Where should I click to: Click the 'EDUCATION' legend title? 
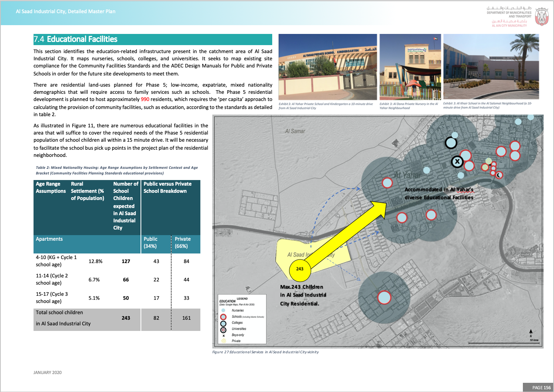point(227,301)
